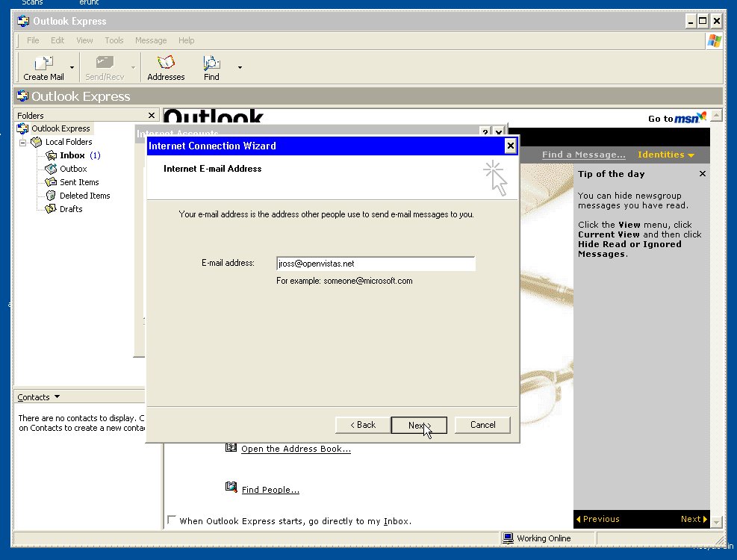
Task: Click the Outlook Express banner icon
Action: point(22,96)
